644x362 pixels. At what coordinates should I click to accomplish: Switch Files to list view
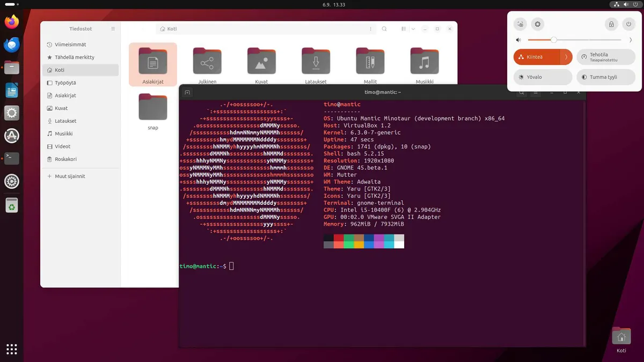coord(403,28)
